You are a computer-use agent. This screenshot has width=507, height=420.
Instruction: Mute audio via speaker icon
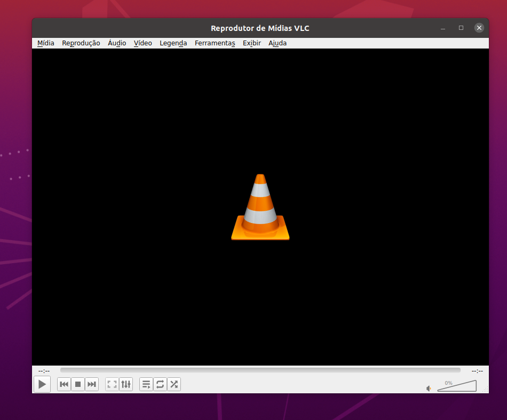[429, 389]
